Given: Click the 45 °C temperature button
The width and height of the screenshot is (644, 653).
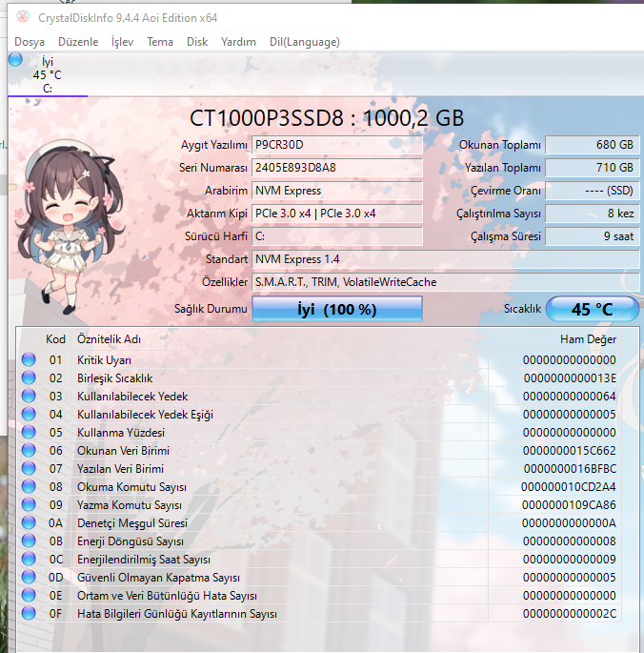Looking at the screenshot, I should [x=593, y=309].
